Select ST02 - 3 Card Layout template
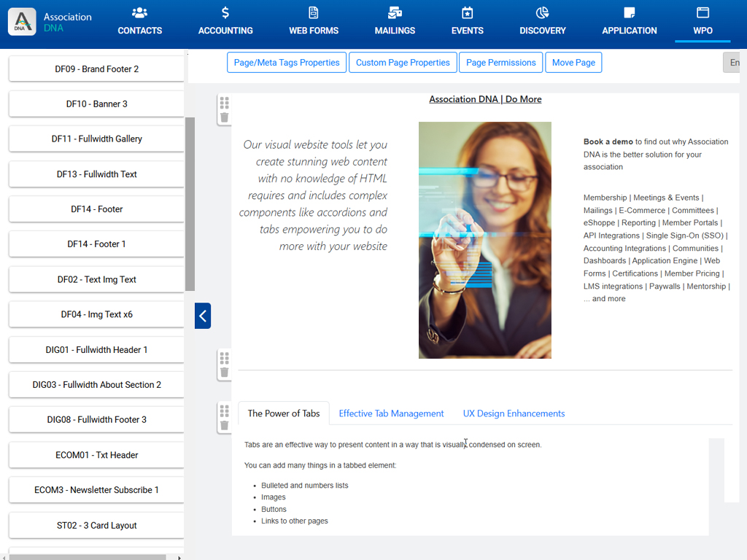 [x=97, y=525]
